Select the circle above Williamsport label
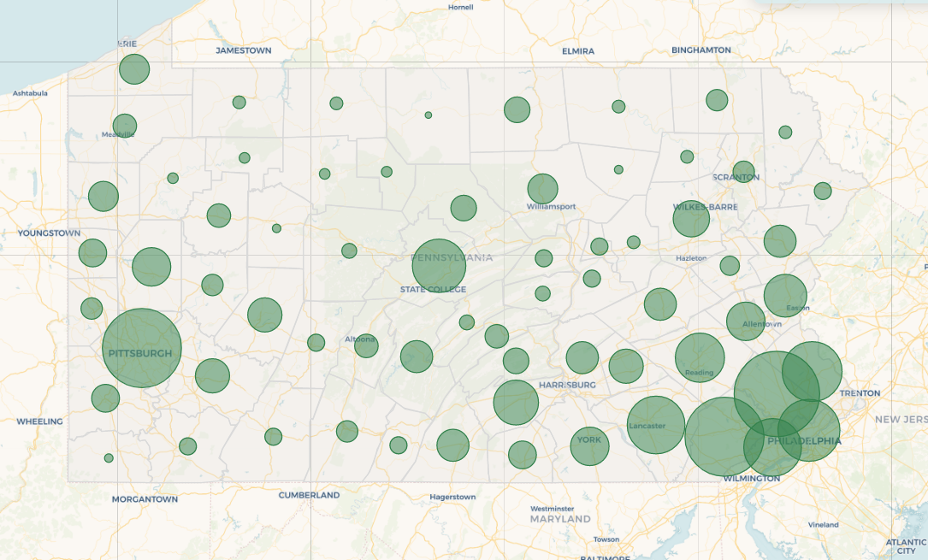 (542, 189)
